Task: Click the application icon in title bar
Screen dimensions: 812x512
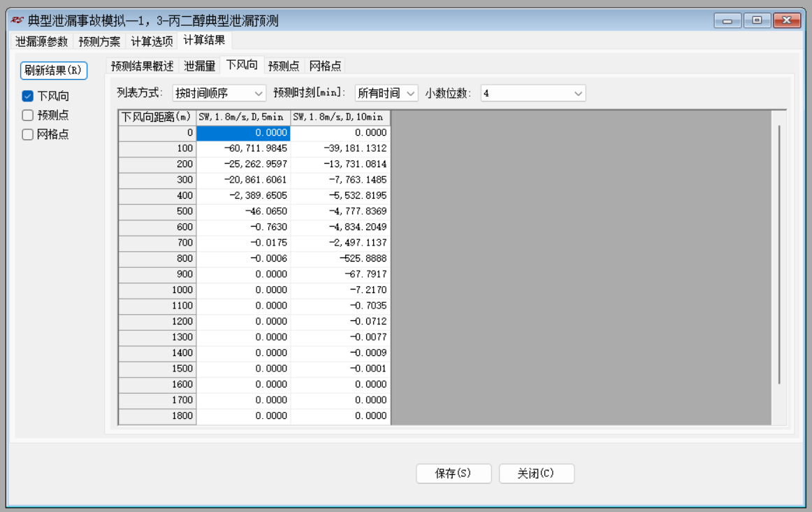Action: (x=17, y=20)
